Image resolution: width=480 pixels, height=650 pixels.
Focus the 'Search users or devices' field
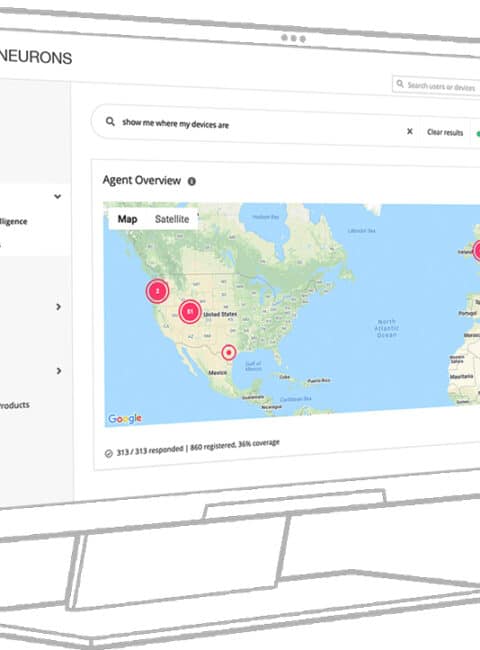[x=436, y=86]
